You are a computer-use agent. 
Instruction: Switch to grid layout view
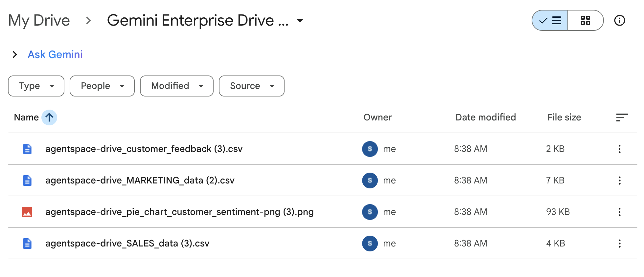tap(585, 20)
